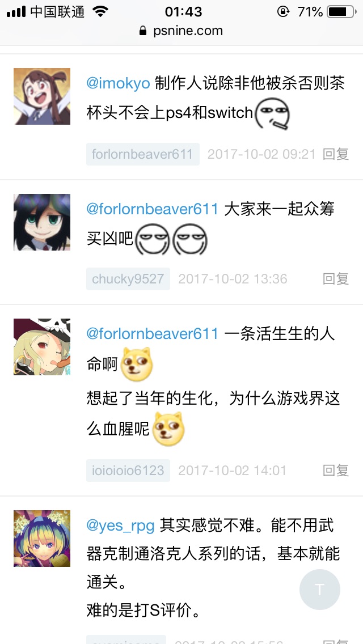Tap the first doge emoji after 命啊

[137, 365]
